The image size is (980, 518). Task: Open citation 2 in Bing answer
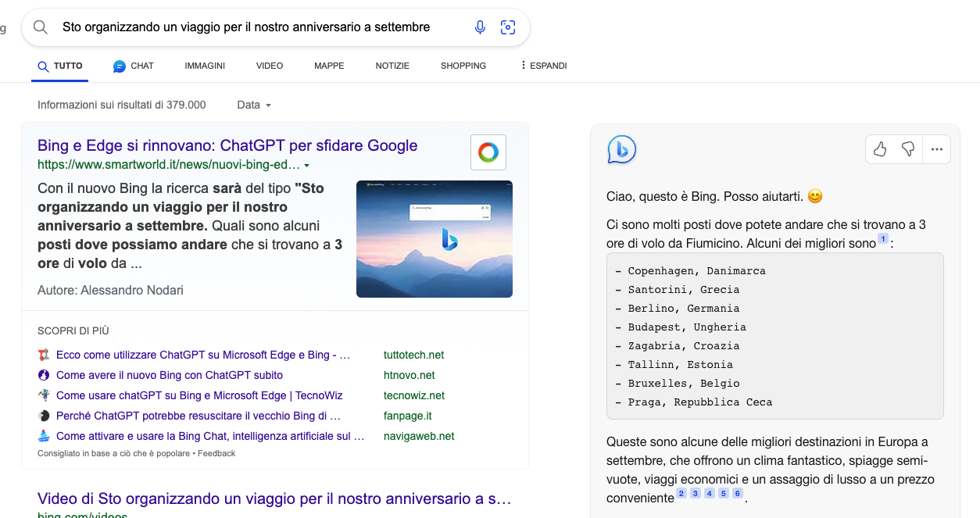[681, 493]
